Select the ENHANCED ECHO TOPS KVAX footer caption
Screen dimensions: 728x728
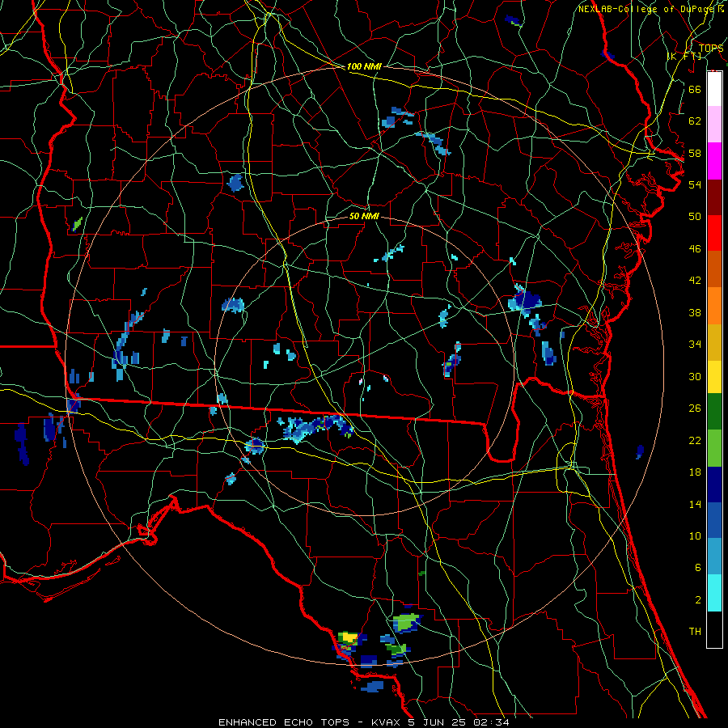[363, 722]
